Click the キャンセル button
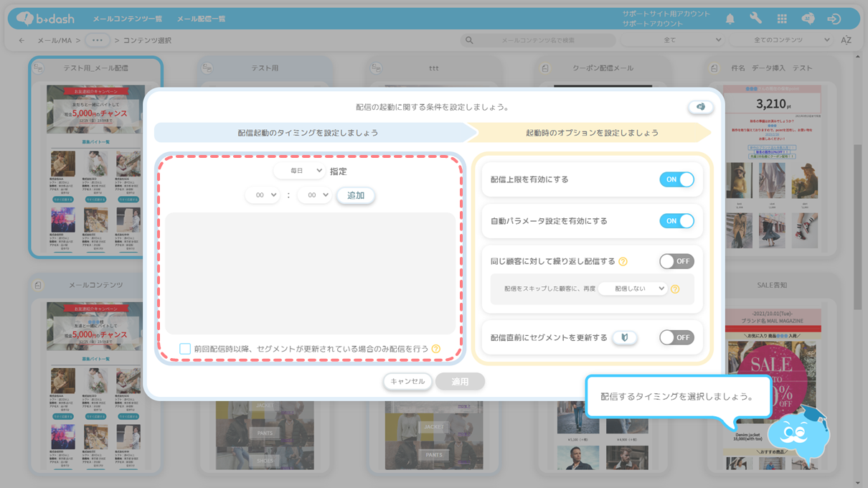This screenshot has height=488, width=868. (x=407, y=381)
